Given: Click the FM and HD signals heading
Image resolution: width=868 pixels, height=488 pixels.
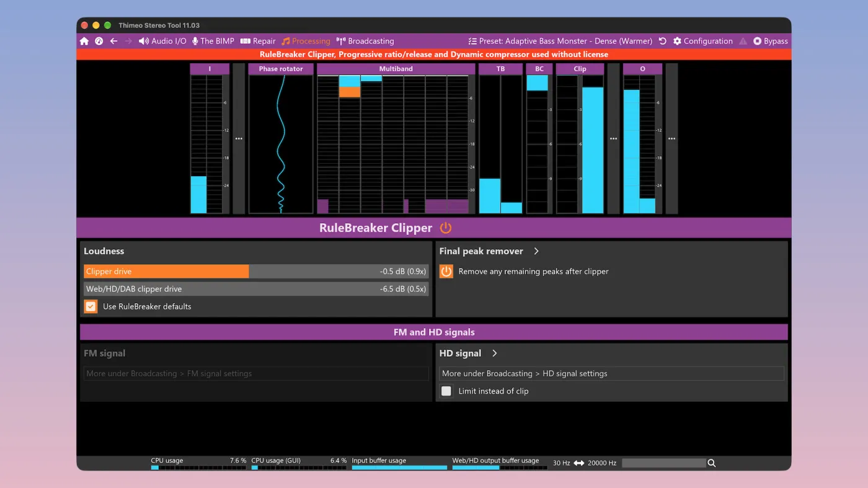Looking at the screenshot, I should click(434, 332).
